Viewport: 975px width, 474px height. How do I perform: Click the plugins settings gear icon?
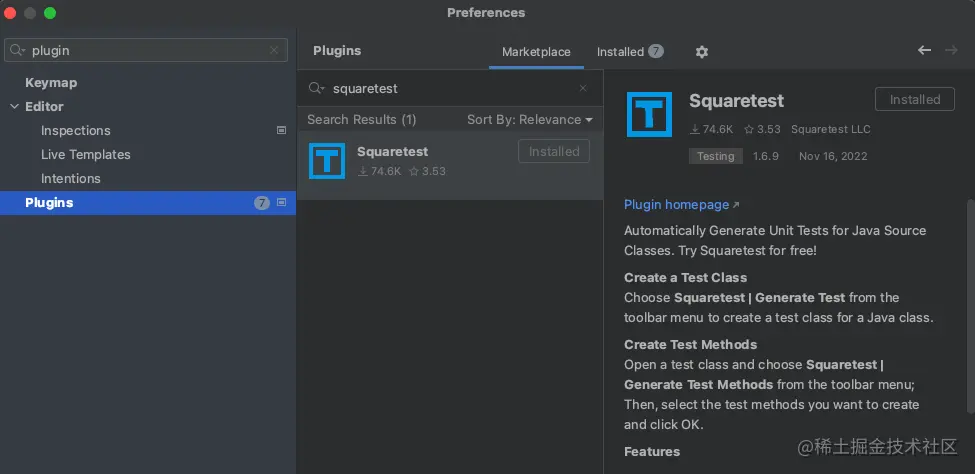pos(701,52)
